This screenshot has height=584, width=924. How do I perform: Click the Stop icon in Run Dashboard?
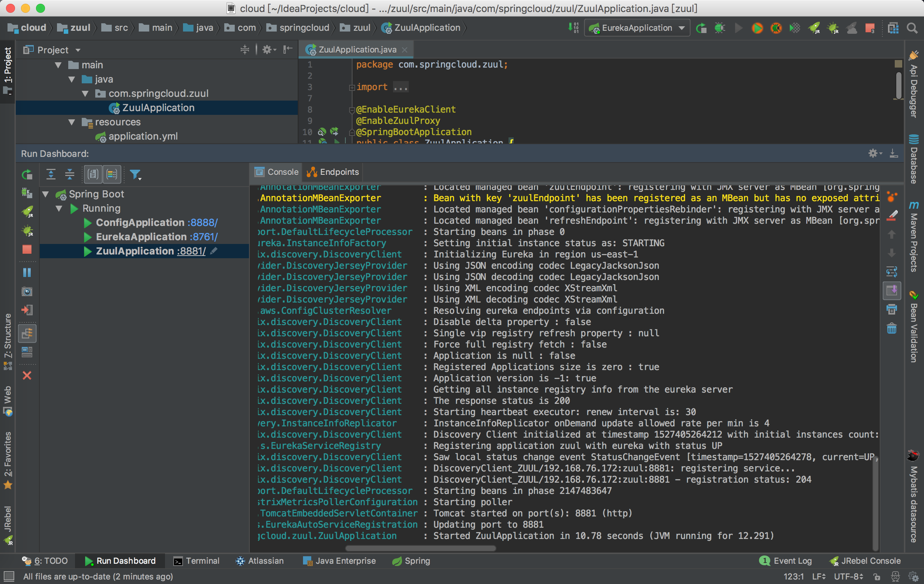pyautogui.click(x=27, y=250)
